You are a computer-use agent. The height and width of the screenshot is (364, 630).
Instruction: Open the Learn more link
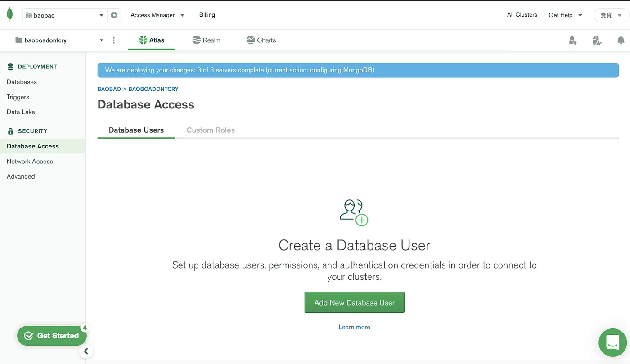pyautogui.click(x=354, y=327)
